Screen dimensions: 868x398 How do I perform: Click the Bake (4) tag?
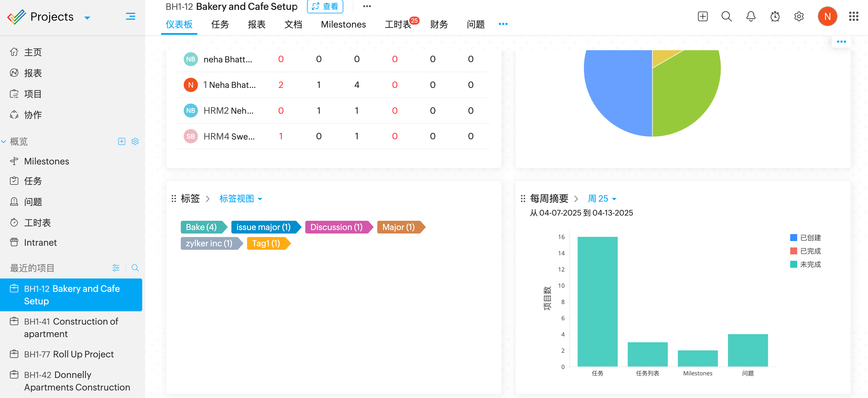[x=201, y=227]
